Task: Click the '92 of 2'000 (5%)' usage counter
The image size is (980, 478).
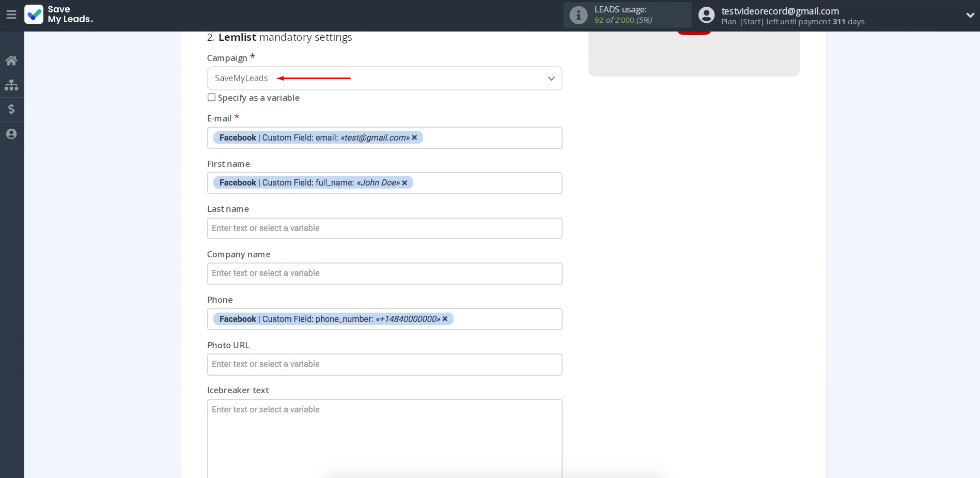Action: tap(623, 20)
